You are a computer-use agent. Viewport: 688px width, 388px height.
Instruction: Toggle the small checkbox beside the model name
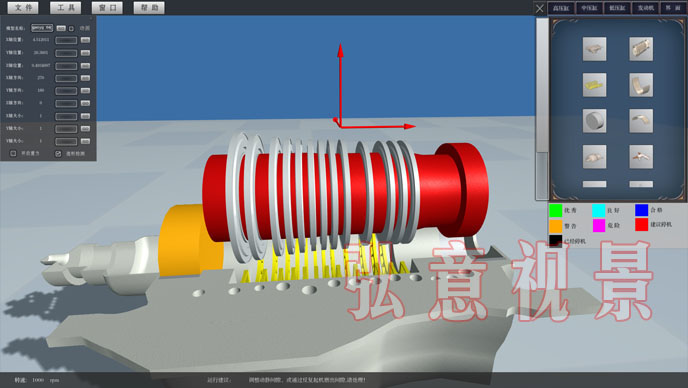tap(72, 28)
